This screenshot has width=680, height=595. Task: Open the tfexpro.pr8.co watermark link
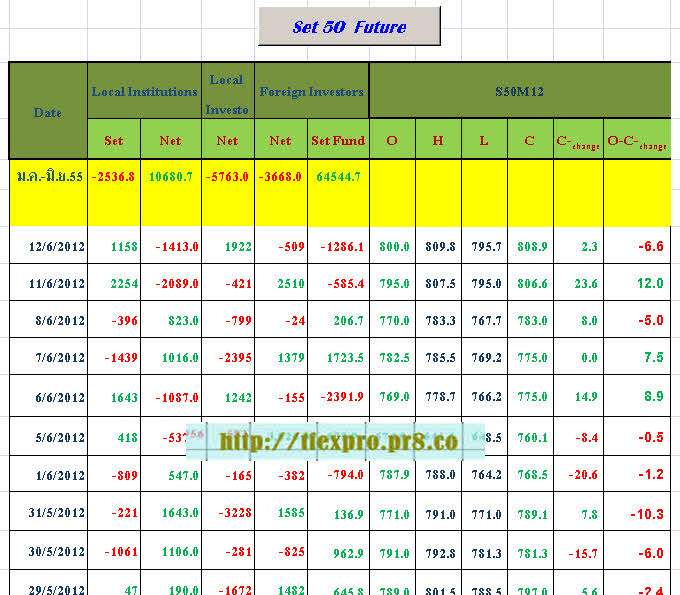pos(338,440)
